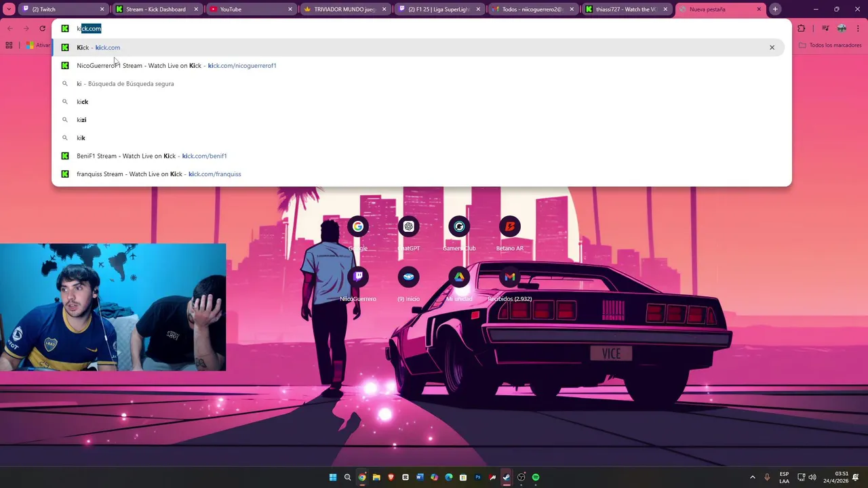Viewport: 868px width, 488px height.
Task: Open Microsoft Edge from the taskbar
Action: point(449,477)
